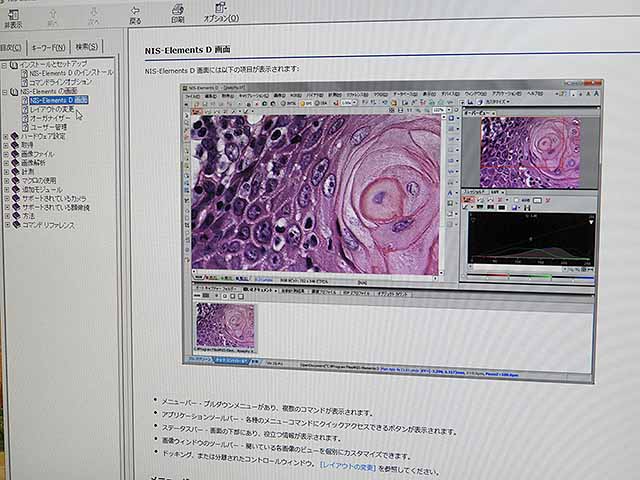
Task: Print the topic using 印刷 icon
Action: (178, 13)
